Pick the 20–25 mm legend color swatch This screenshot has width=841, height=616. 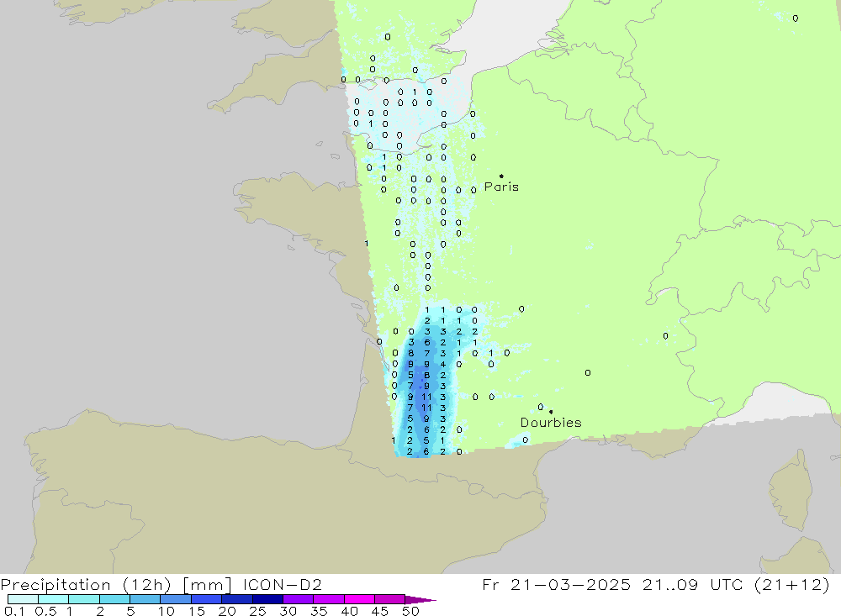click(x=236, y=599)
